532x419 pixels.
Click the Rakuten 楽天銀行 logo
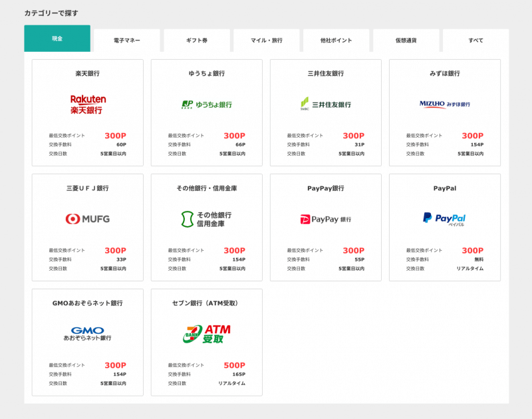[88, 104]
